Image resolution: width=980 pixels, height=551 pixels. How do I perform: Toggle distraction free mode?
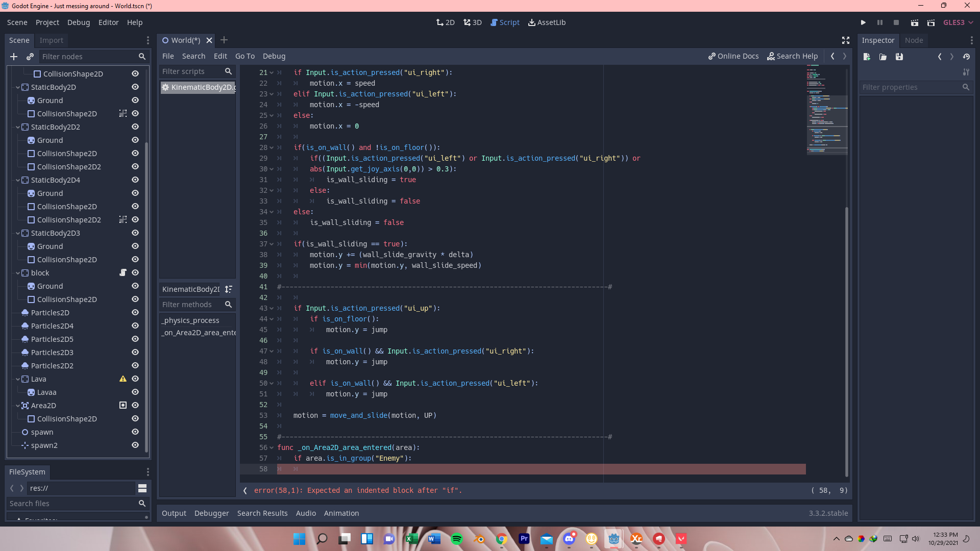click(845, 40)
